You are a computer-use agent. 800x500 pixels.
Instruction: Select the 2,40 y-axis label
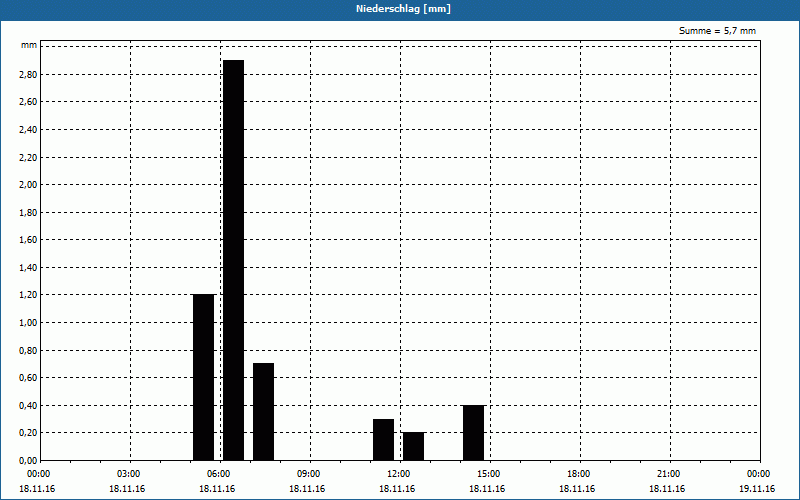coord(28,130)
